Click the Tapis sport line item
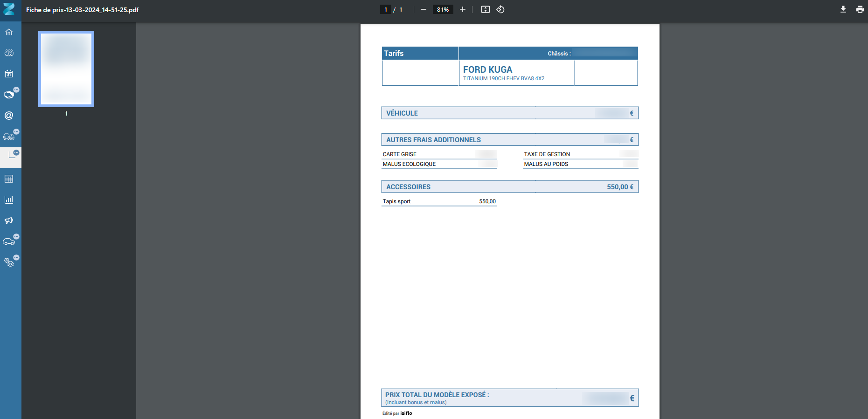 point(439,201)
